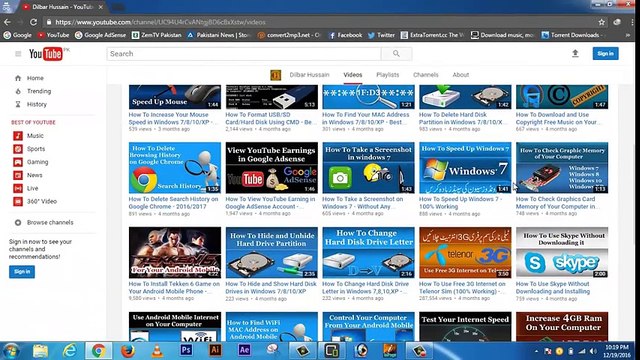This screenshot has height=360, width=640.
Task: Open the YouTube hamburger guide menu
Action: pyautogui.click(x=18, y=53)
